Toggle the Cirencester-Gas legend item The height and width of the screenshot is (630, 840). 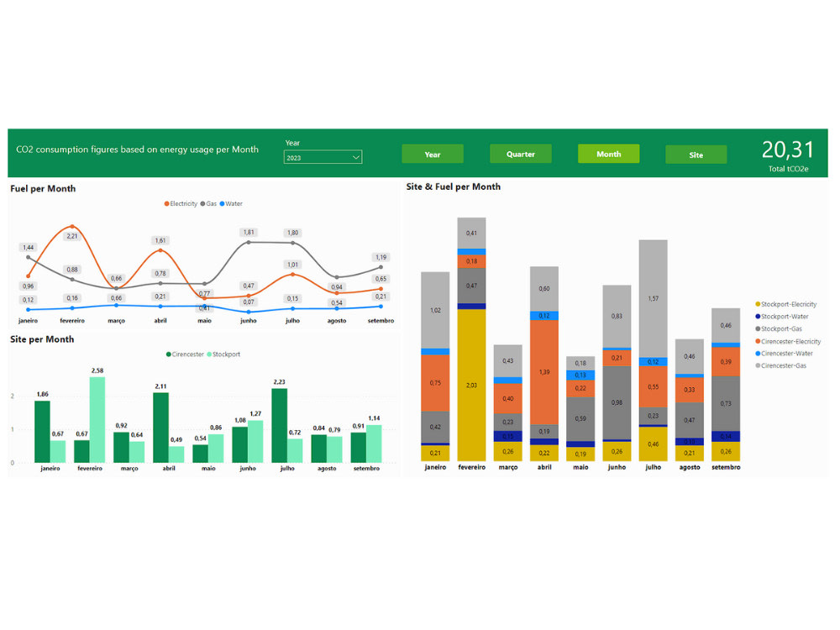pos(758,365)
